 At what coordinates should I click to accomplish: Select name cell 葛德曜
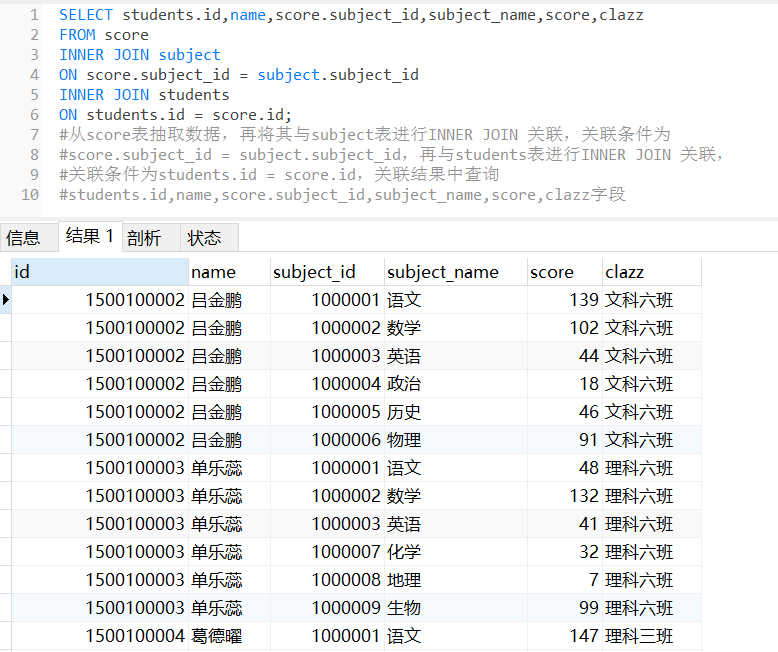pos(229,636)
